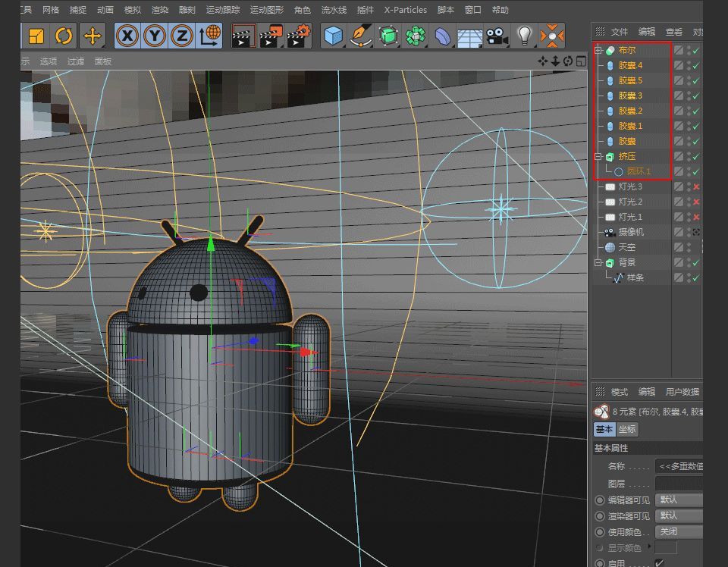The width and height of the screenshot is (728, 567).
Task: Click the green cube generator icon in toolbar
Action: (x=388, y=36)
